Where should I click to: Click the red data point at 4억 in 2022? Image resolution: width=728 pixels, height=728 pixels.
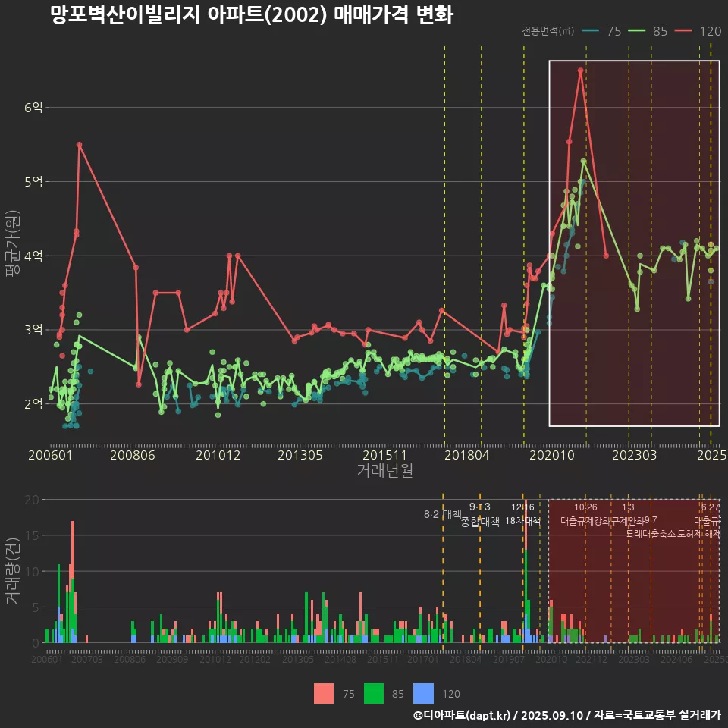click(x=606, y=256)
